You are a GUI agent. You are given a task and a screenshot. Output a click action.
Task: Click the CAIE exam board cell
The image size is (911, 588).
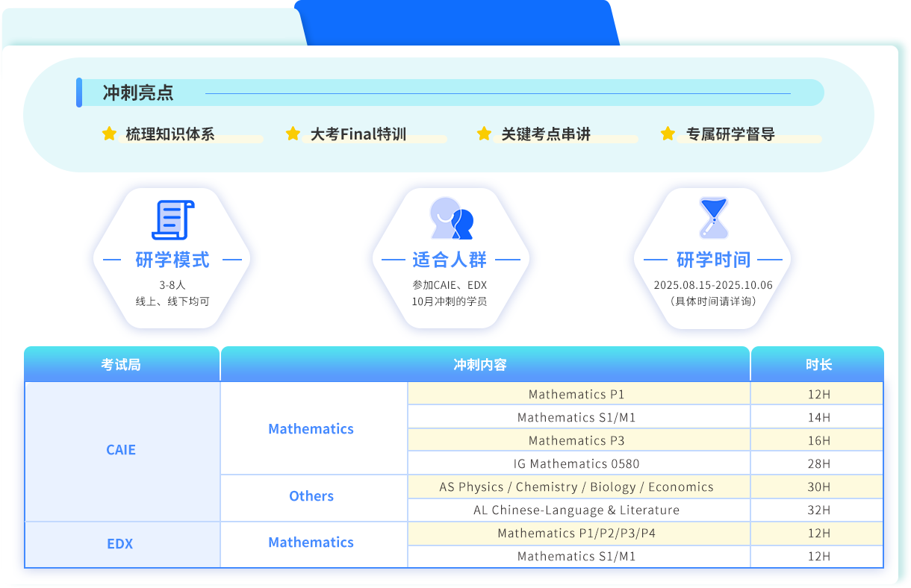point(121,450)
